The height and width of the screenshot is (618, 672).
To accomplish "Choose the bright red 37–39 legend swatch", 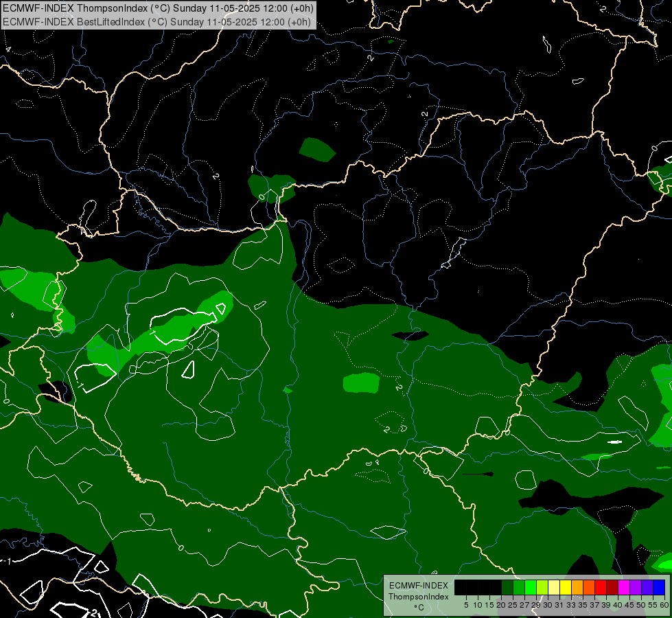I will [x=601, y=587].
